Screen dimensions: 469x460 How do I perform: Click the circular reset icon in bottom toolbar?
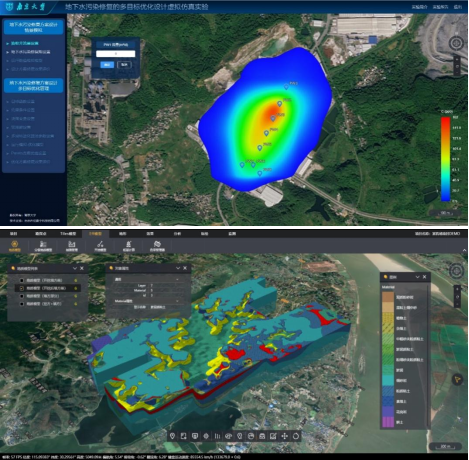tap(296, 436)
